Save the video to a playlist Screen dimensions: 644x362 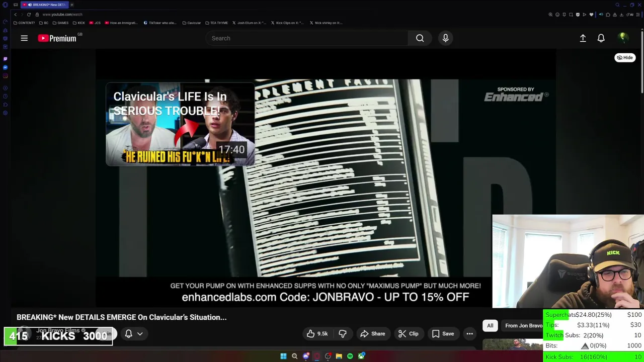443,334
